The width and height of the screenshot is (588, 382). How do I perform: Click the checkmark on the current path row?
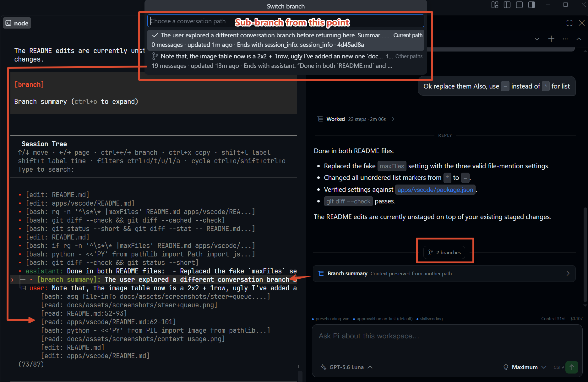(x=155, y=35)
